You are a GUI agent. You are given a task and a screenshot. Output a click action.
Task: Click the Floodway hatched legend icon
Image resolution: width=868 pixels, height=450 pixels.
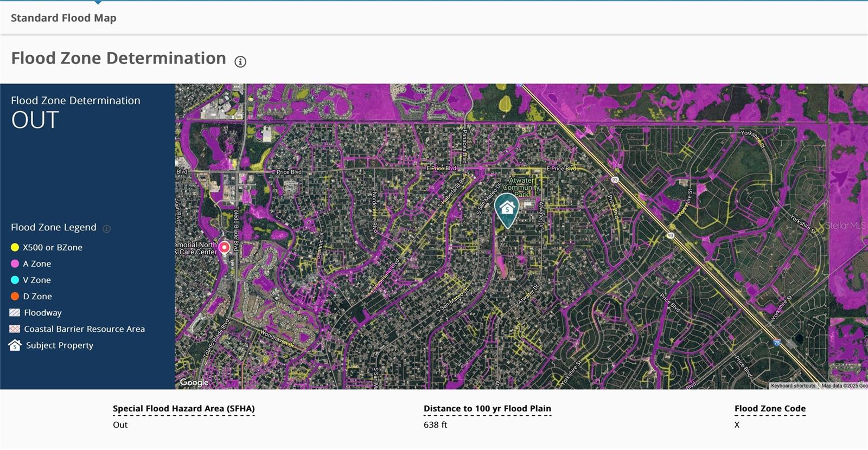[x=15, y=312]
